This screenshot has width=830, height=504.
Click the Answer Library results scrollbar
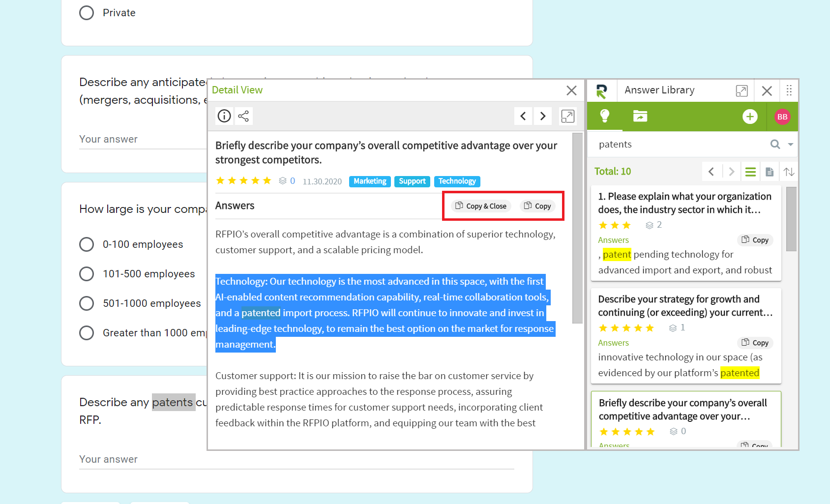pyautogui.click(x=791, y=219)
